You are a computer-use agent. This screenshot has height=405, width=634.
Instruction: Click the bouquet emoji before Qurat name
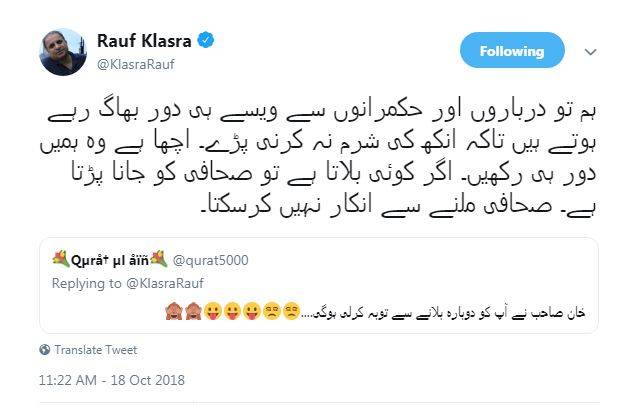[61, 259]
